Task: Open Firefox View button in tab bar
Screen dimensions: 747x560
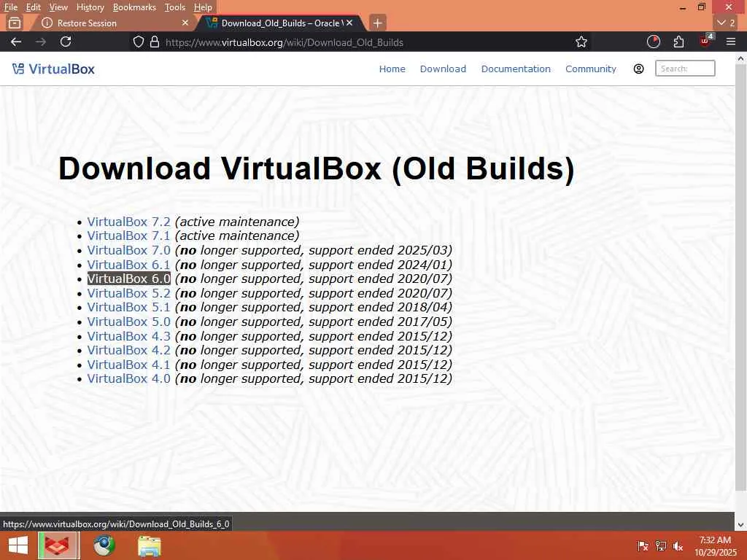Action: click(x=15, y=23)
